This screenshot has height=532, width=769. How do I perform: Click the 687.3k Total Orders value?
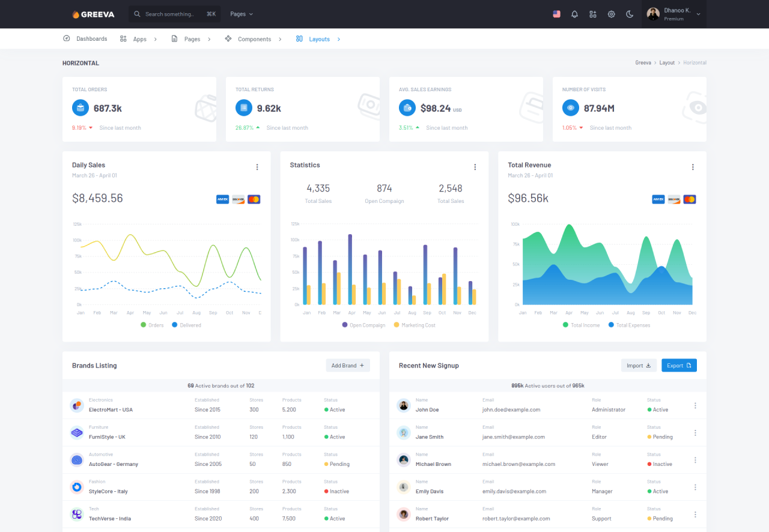tap(108, 109)
